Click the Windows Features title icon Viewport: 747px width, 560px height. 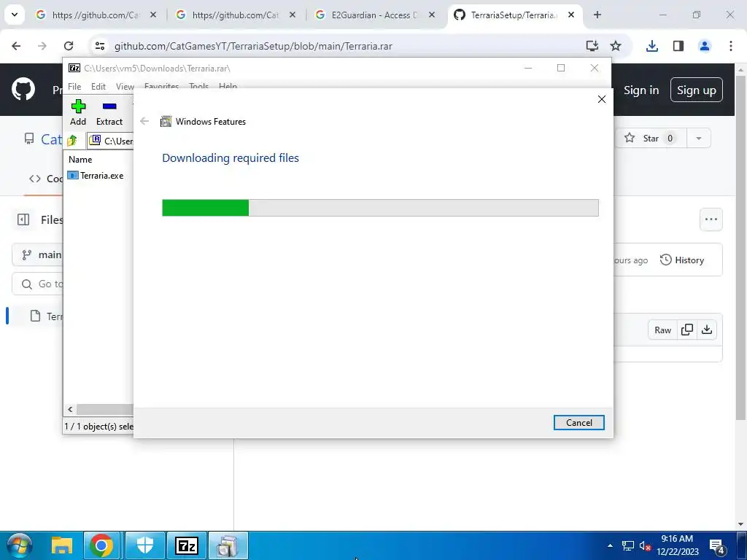tap(166, 122)
